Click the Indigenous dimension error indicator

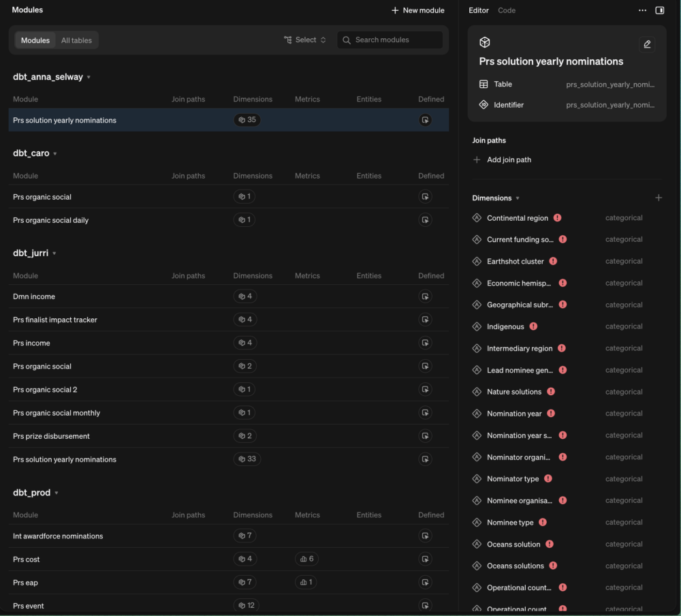pyautogui.click(x=533, y=326)
